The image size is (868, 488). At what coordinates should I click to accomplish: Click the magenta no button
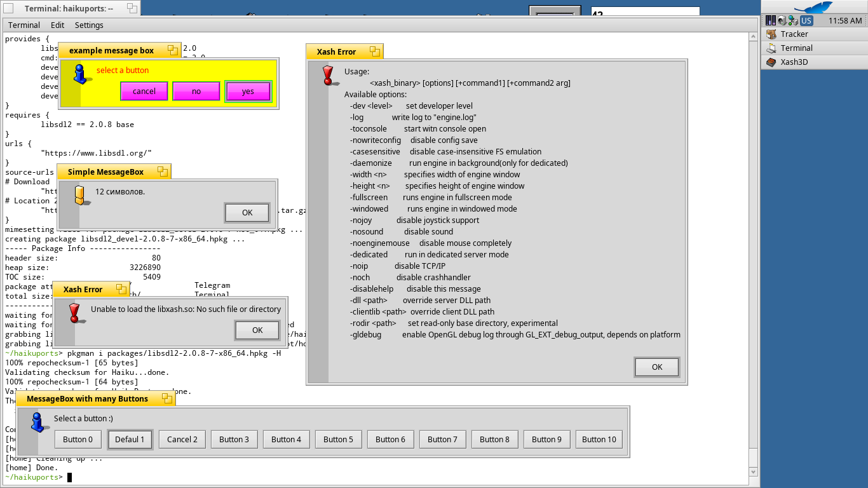(196, 91)
